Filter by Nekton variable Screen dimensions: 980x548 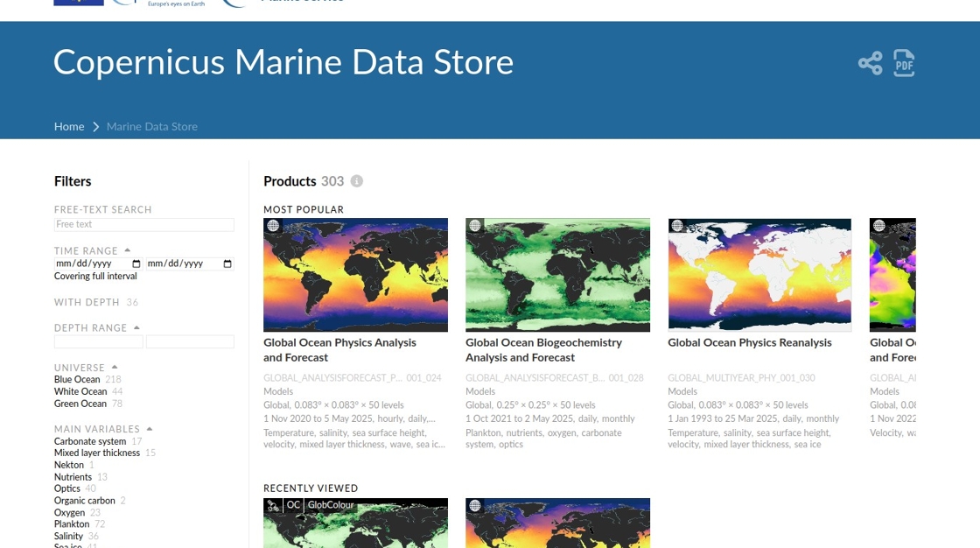click(x=69, y=465)
